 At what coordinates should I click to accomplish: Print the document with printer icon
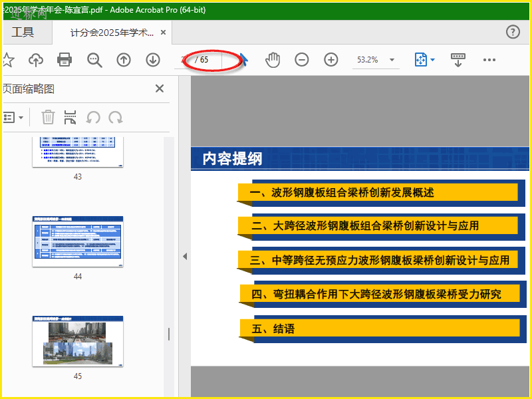pyautogui.click(x=65, y=60)
